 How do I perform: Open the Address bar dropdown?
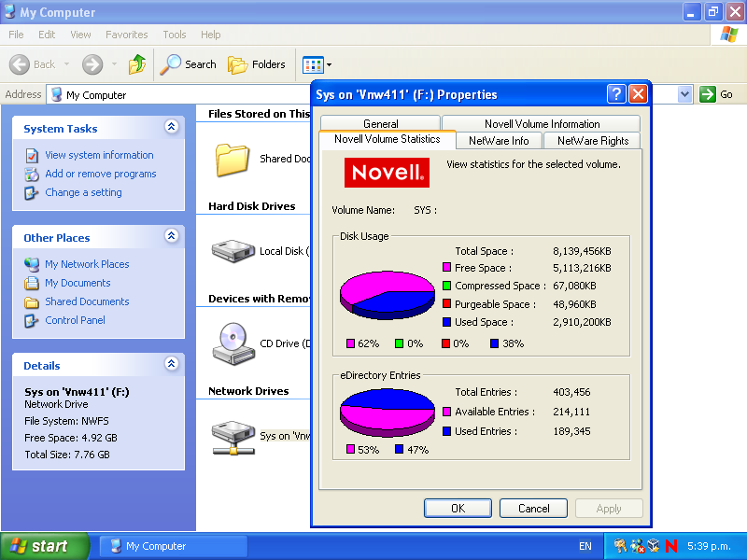684,94
